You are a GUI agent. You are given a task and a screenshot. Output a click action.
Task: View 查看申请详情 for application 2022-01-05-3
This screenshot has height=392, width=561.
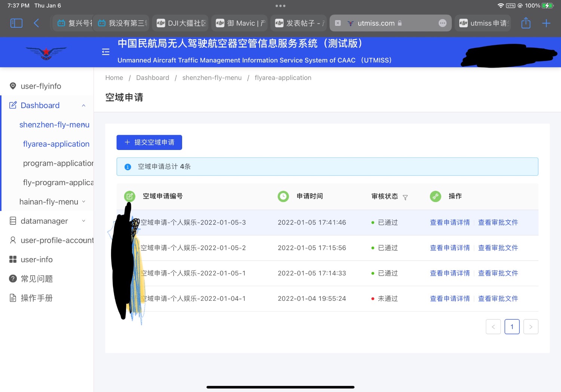point(450,223)
